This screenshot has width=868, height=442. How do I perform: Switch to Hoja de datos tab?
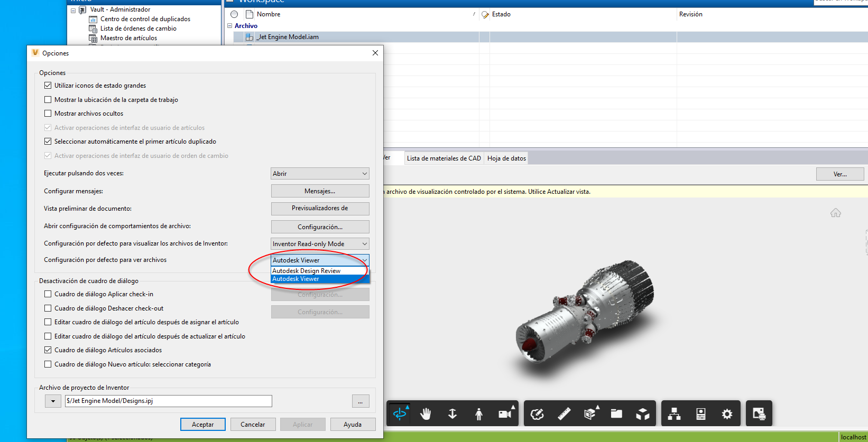(x=506, y=158)
